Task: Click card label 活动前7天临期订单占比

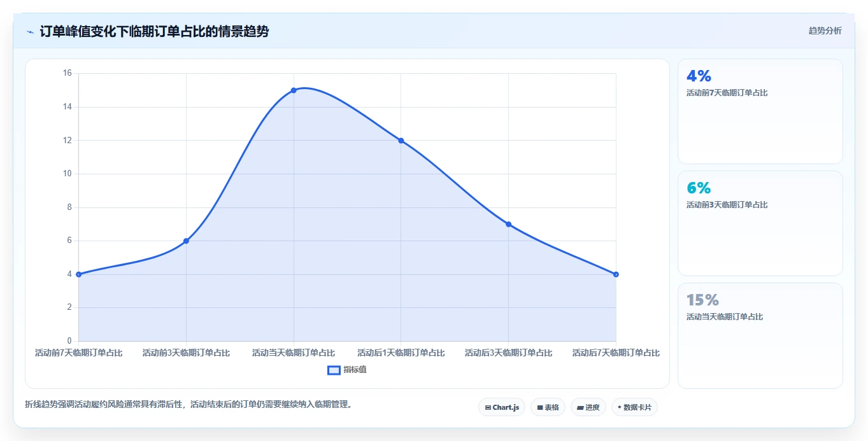Action: [x=727, y=93]
